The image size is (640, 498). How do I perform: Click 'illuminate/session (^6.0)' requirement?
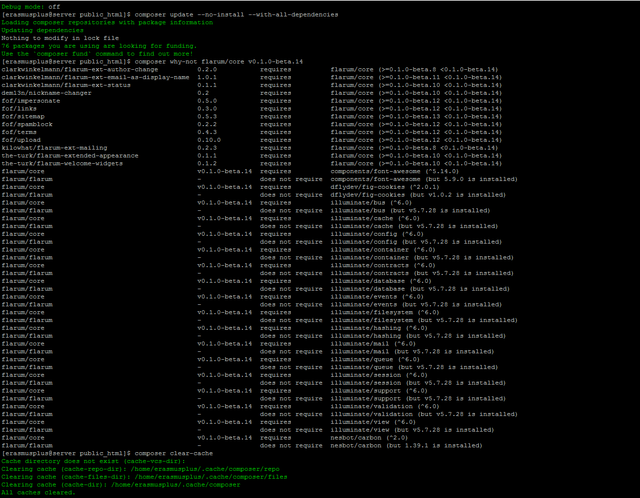pyautogui.click(x=379, y=375)
